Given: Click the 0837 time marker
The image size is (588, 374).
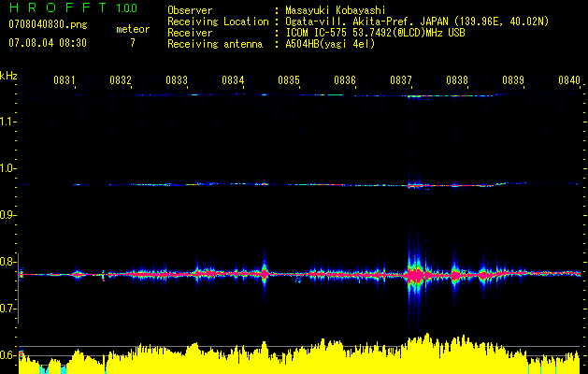Looking at the screenshot, I should pyautogui.click(x=401, y=79).
